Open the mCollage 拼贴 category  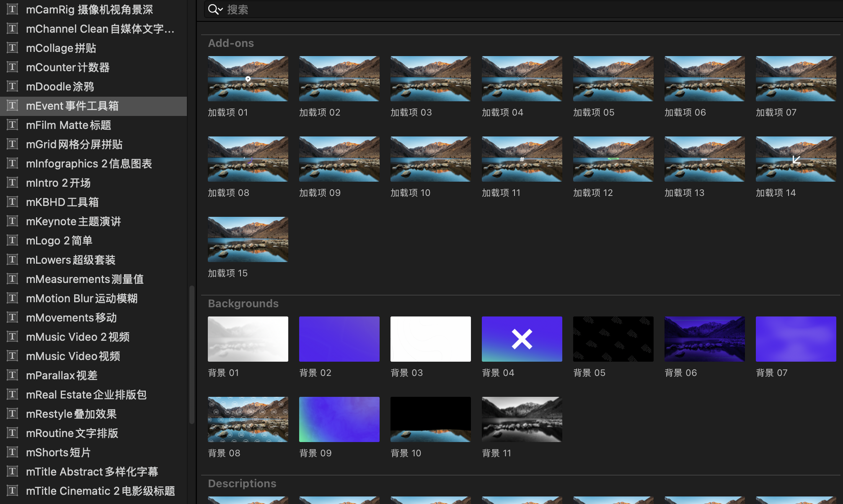(93, 48)
